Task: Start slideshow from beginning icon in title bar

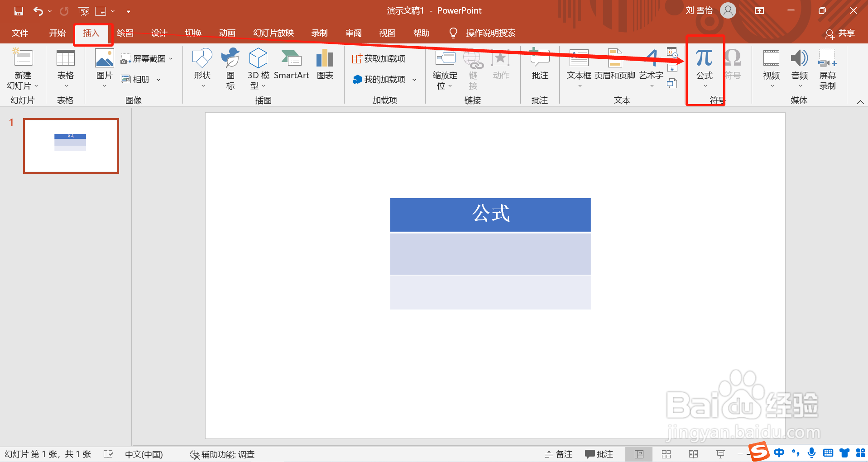Action: (x=84, y=11)
